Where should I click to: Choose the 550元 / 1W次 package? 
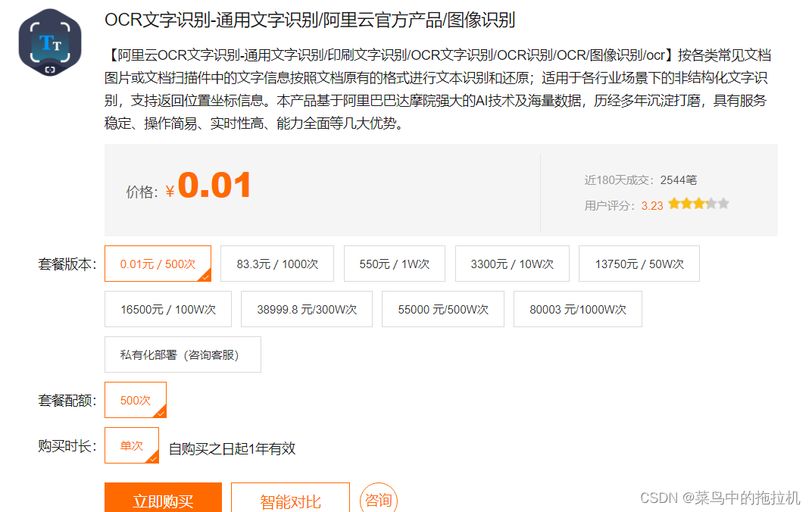point(395,264)
